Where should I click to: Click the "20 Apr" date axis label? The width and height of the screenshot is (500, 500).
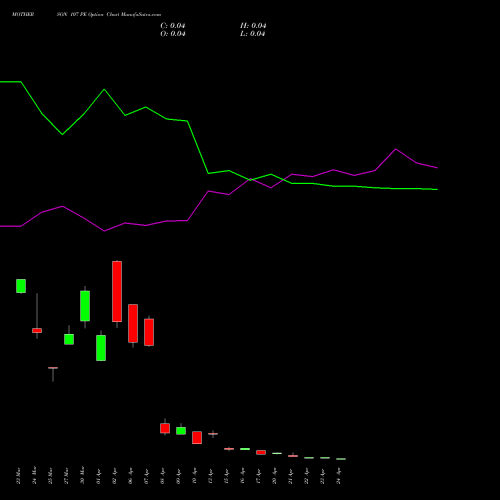click(274, 476)
